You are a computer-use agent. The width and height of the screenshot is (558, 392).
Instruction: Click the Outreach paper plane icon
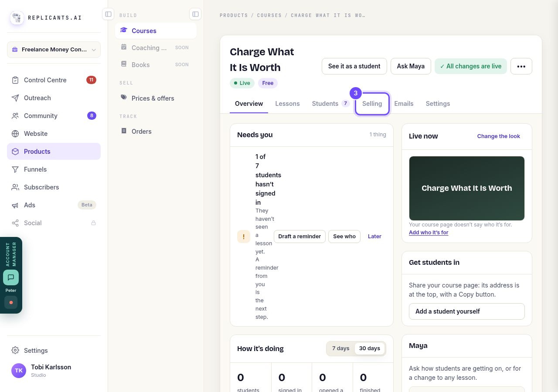pyautogui.click(x=15, y=98)
